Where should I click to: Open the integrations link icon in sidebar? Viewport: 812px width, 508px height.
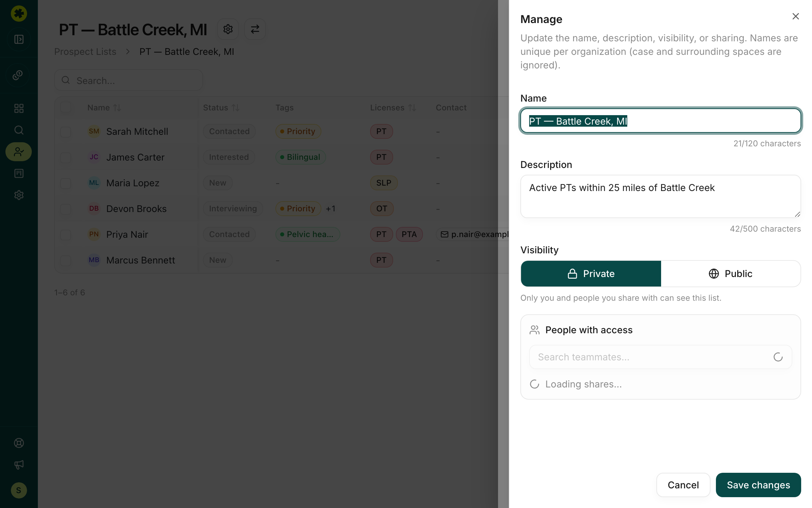pos(18,75)
